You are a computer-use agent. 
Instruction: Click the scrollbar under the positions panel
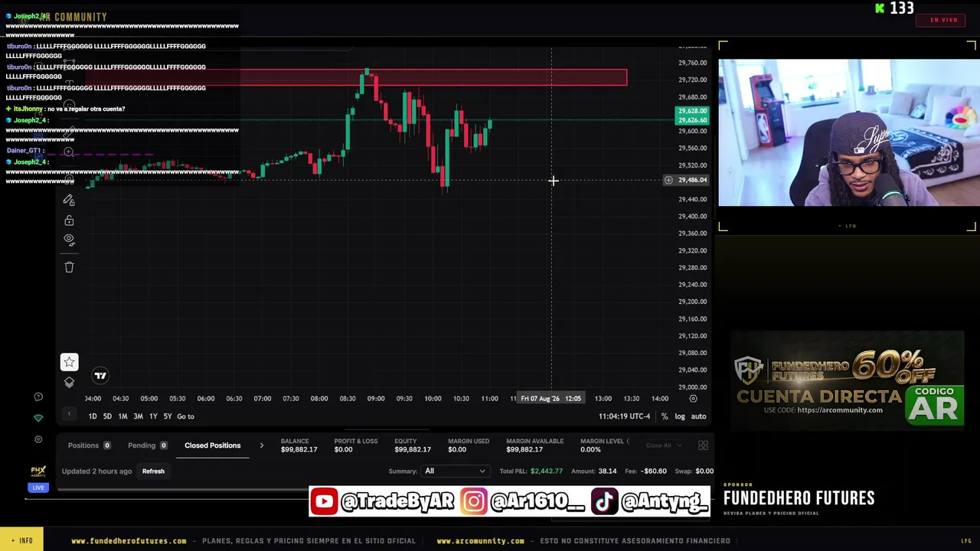click(182, 489)
